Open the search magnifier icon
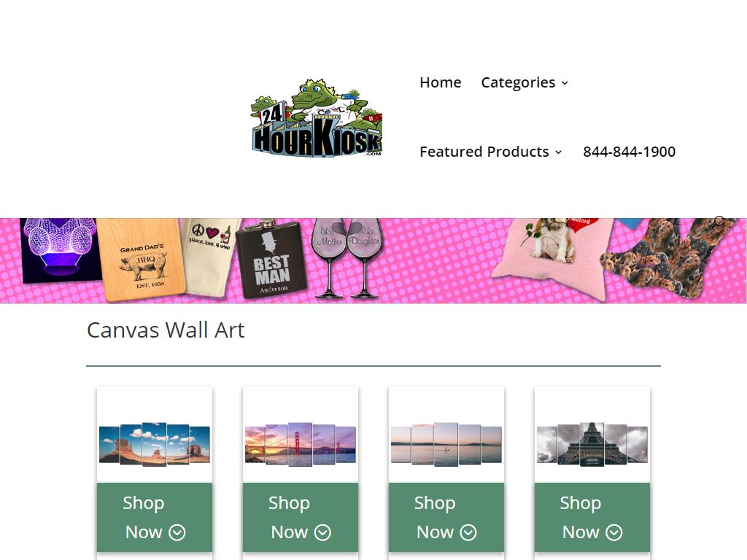 click(719, 222)
